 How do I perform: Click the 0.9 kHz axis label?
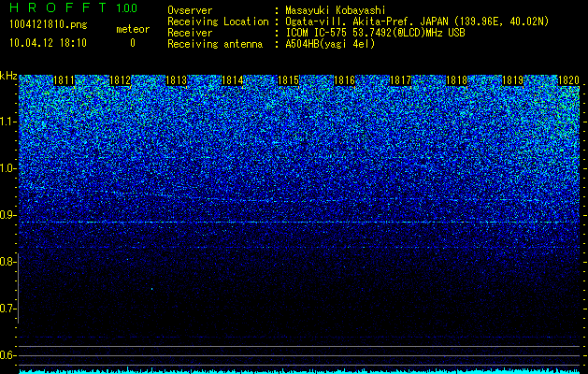[x=7, y=215]
